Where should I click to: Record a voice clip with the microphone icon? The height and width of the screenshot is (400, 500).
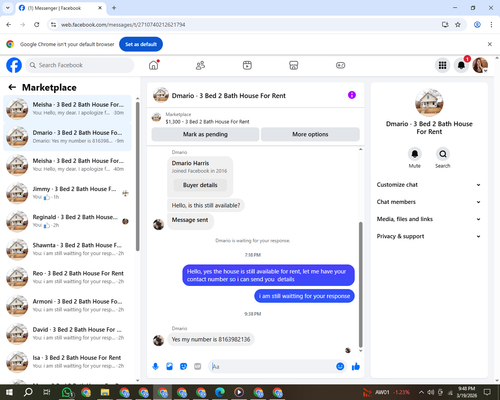pyautogui.click(x=155, y=367)
